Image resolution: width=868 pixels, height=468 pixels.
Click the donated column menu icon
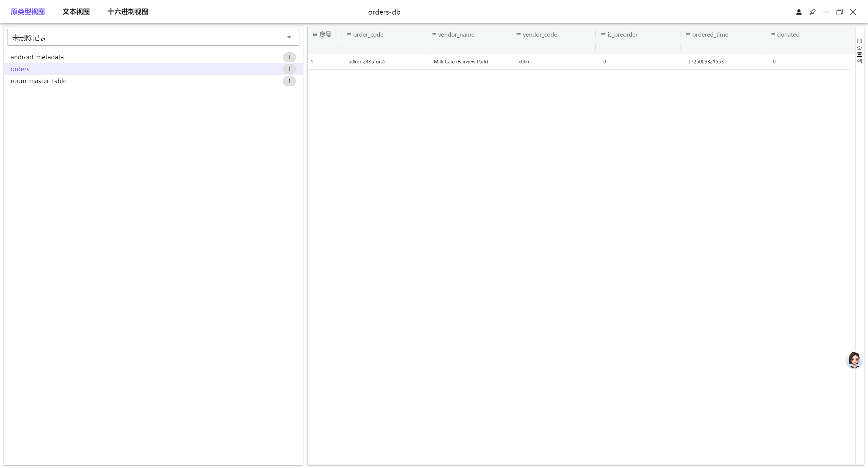(x=773, y=35)
